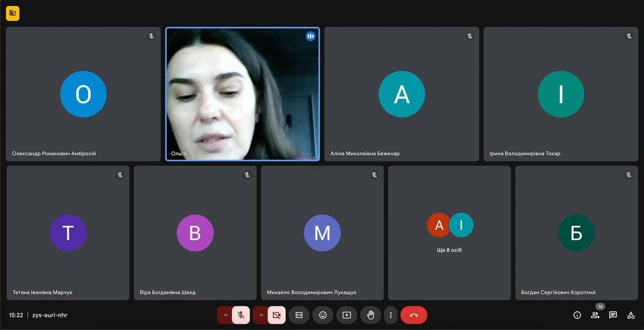
Task: Click name label 'Олександр Романович Амбросій'
Action: click(x=54, y=153)
